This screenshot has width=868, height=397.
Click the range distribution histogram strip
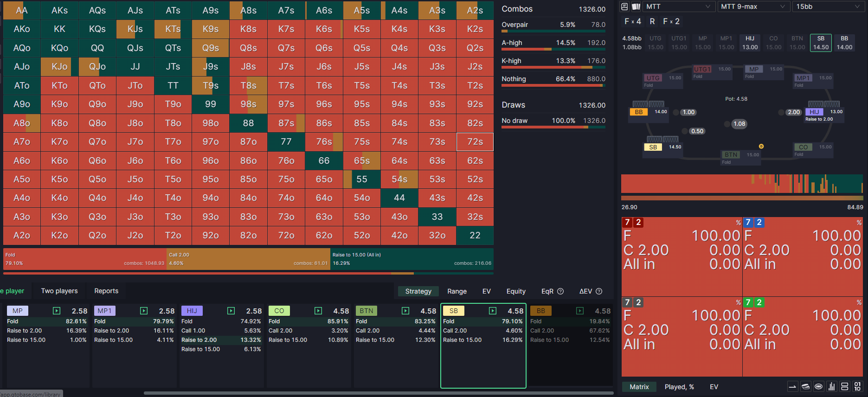tap(742, 184)
